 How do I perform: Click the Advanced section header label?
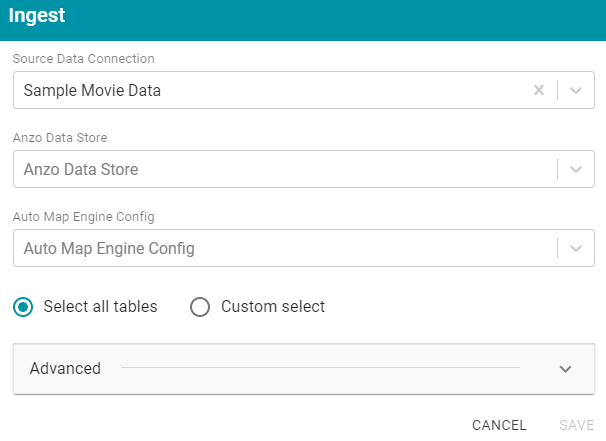click(x=65, y=368)
